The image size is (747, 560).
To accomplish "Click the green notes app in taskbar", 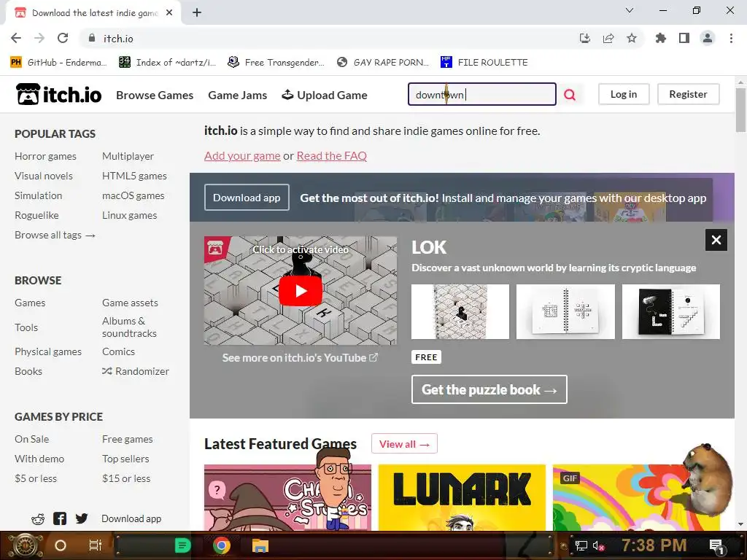I will pos(182,545).
